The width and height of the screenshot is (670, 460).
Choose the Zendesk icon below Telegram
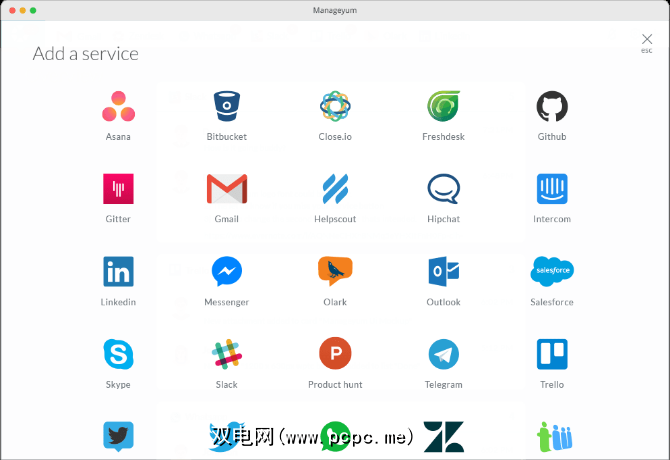(444, 437)
